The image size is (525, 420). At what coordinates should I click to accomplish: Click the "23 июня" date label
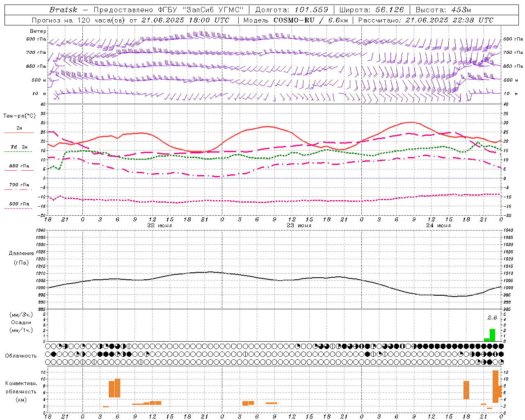[299, 226]
